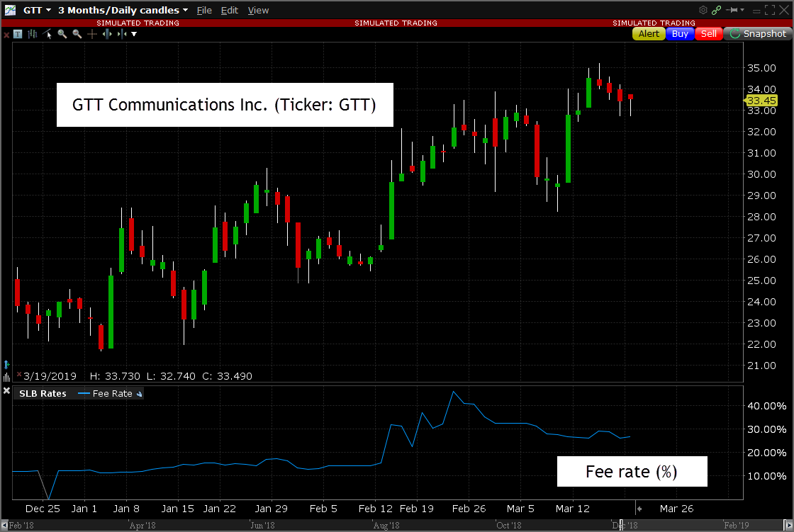Image resolution: width=794 pixels, height=532 pixels.
Task: Click the yellow Alert button
Action: tap(649, 33)
